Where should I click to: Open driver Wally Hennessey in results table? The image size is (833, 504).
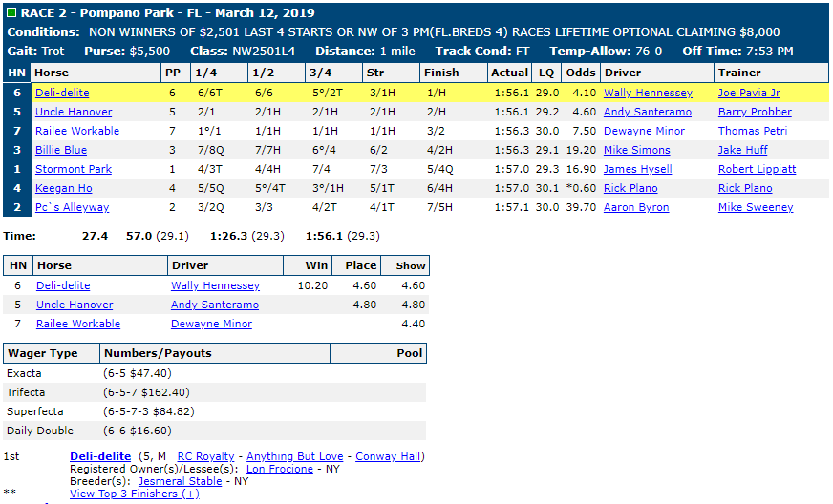point(648,93)
